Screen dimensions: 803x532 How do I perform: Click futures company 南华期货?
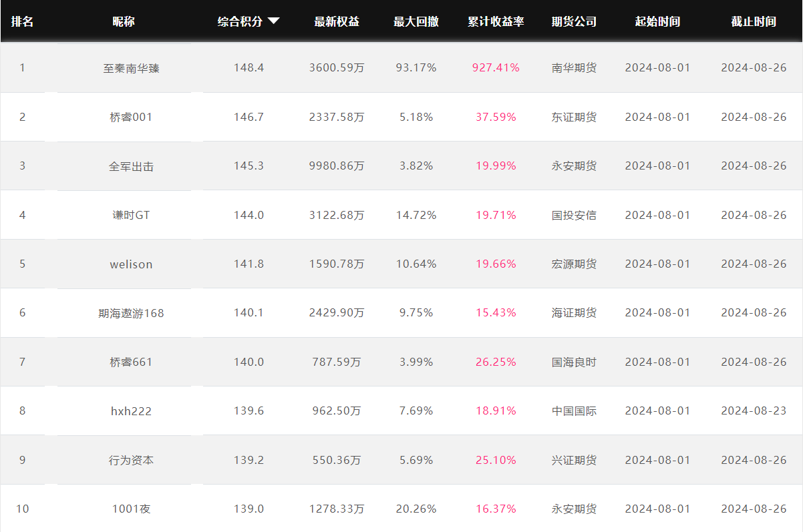[574, 68]
